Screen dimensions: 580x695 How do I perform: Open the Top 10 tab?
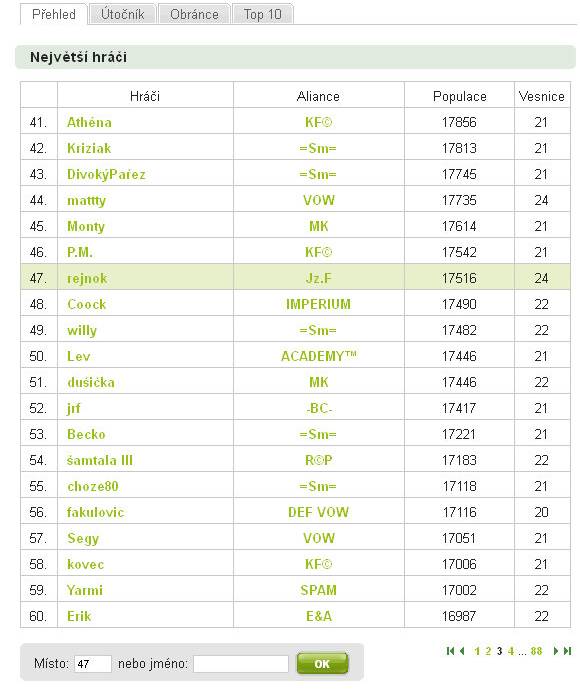click(x=262, y=14)
